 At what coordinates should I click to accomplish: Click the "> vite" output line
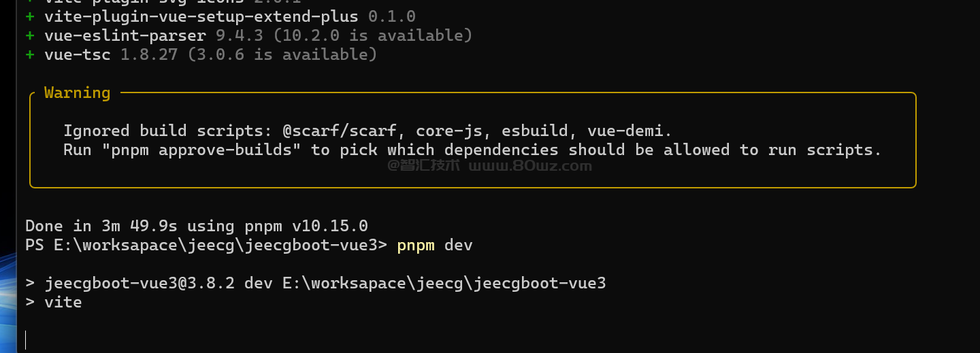(54, 302)
